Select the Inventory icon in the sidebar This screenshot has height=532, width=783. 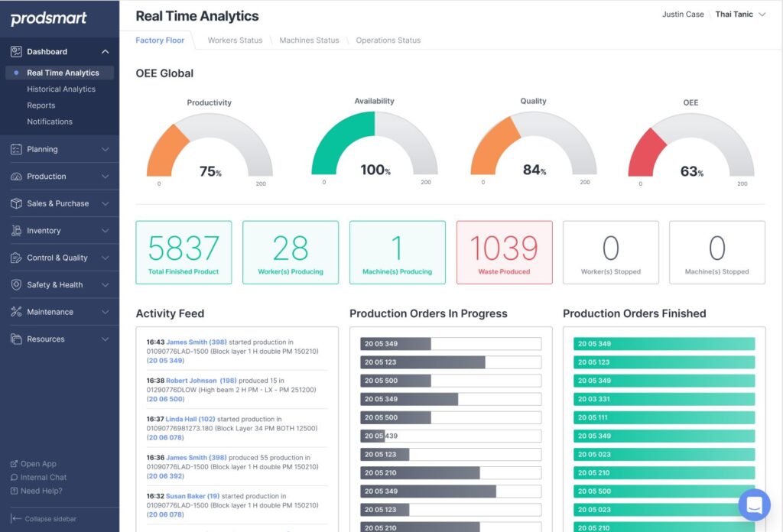pyautogui.click(x=17, y=230)
